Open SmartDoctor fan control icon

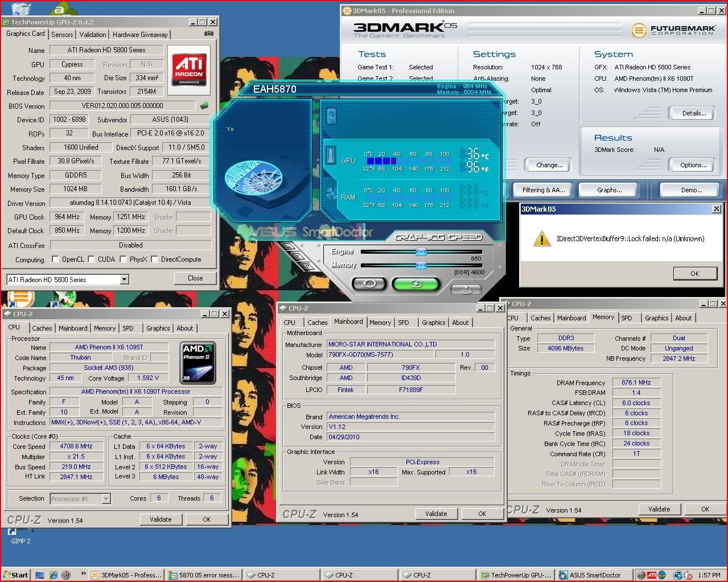click(331, 194)
